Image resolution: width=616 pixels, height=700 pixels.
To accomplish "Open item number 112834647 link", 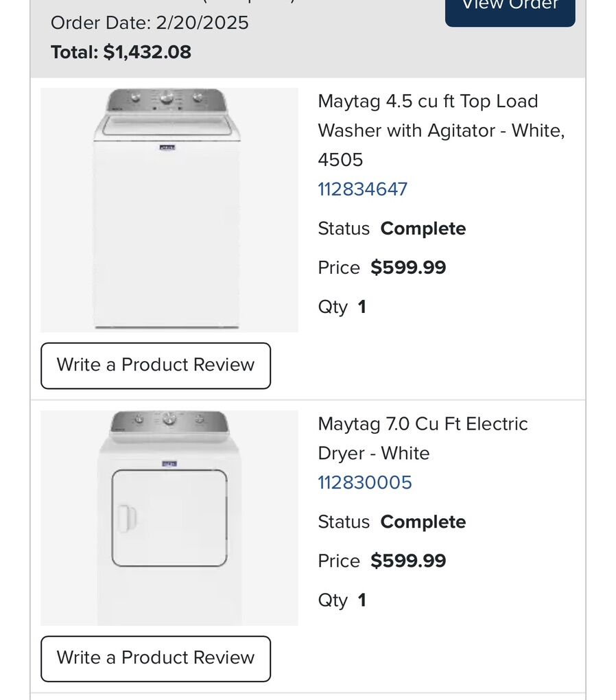I will (362, 189).
